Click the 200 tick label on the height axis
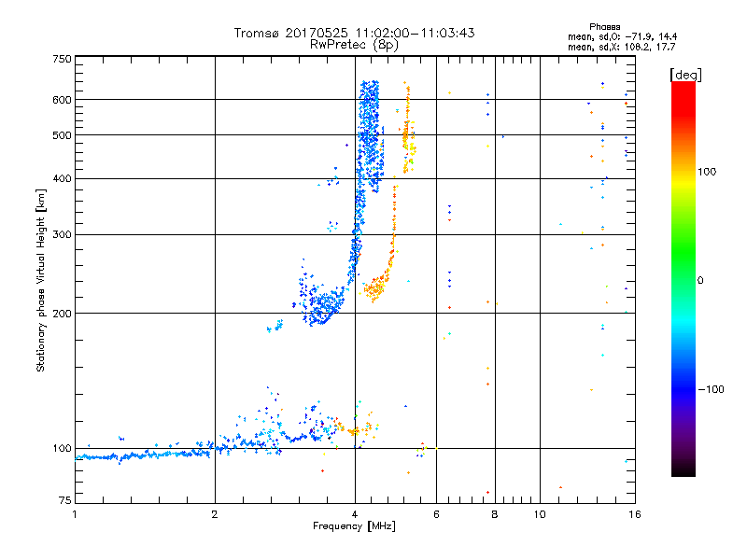The height and width of the screenshot is (560, 747). [x=62, y=314]
